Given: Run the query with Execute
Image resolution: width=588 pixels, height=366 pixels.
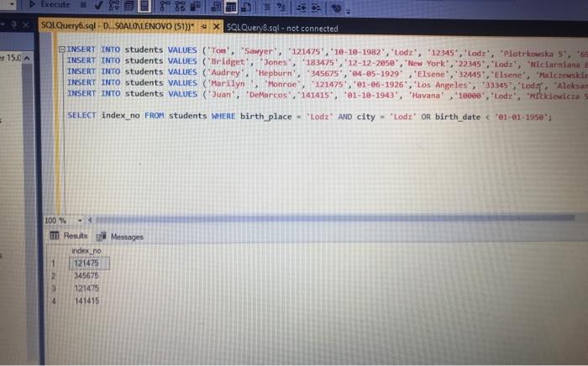Looking at the screenshot, I should [x=50, y=4].
